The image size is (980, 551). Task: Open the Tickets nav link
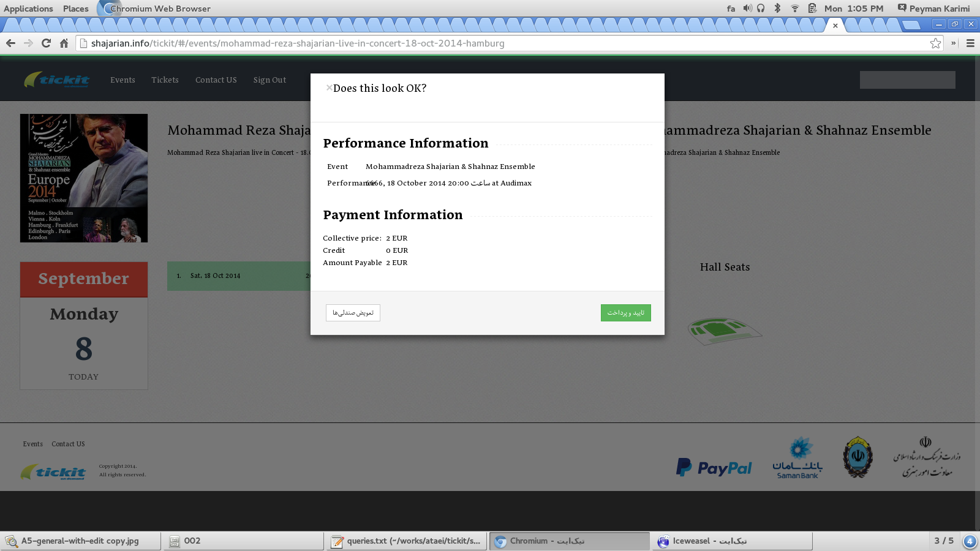165,80
